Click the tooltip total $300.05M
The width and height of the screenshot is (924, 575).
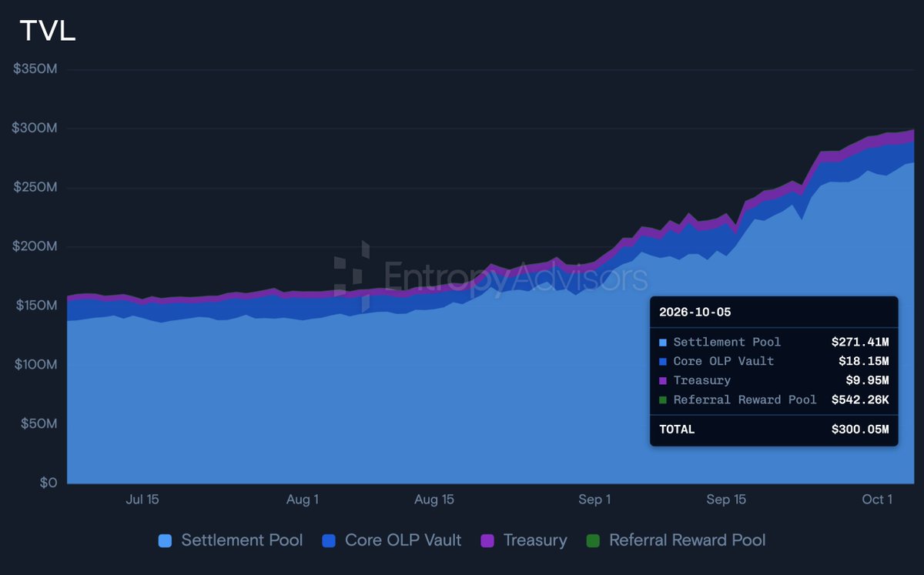860,430
